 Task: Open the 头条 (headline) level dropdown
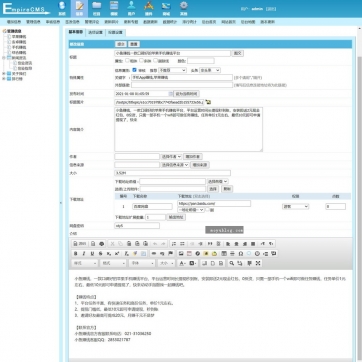pyautogui.click(x=210, y=70)
